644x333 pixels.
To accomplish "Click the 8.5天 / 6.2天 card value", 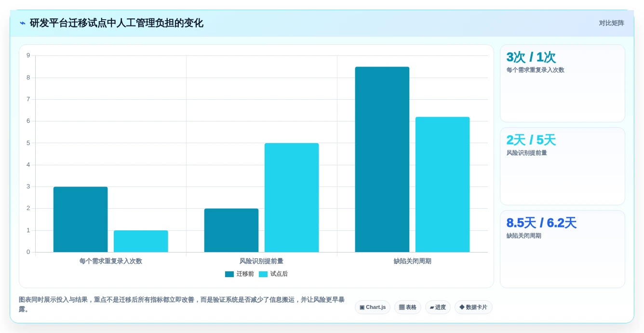I will [541, 223].
